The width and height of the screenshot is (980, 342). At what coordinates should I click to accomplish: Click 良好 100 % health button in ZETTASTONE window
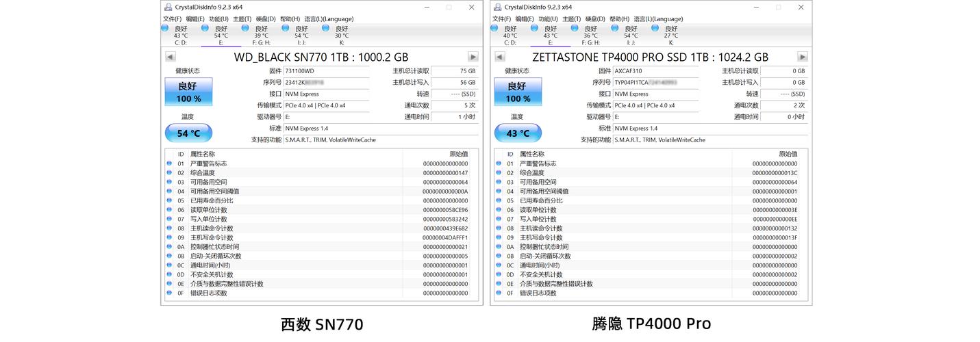click(x=518, y=92)
